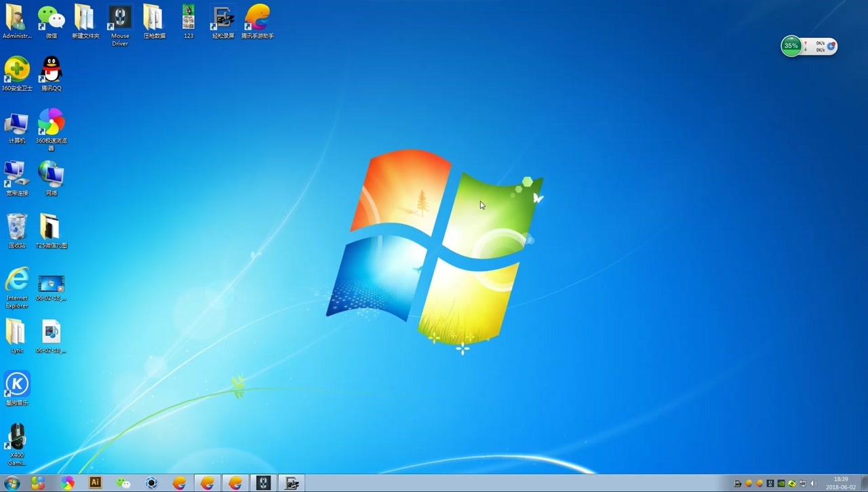
Task: Switch to the 轻松录屏 recorder taskbar window
Action: (x=292, y=482)
